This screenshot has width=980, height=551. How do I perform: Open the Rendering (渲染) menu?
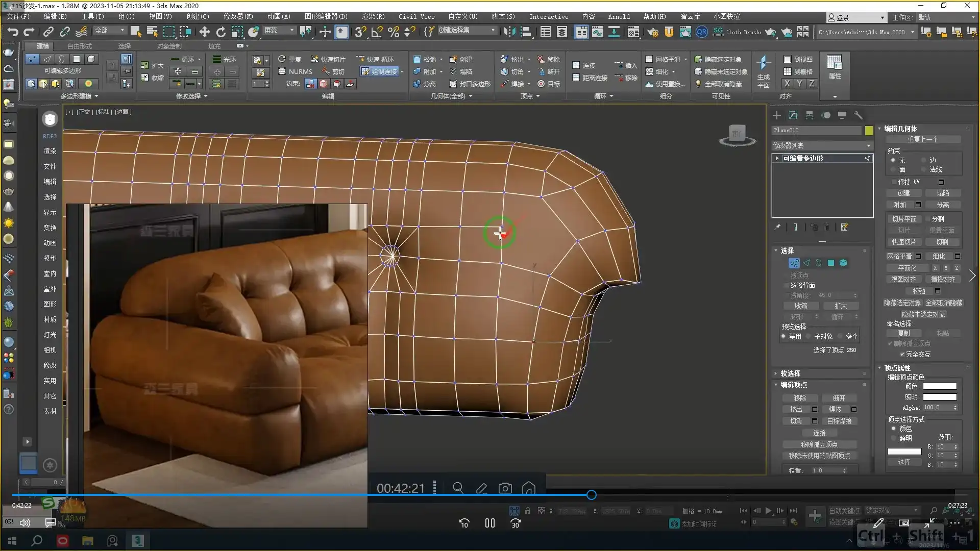(x=373, y=17)
